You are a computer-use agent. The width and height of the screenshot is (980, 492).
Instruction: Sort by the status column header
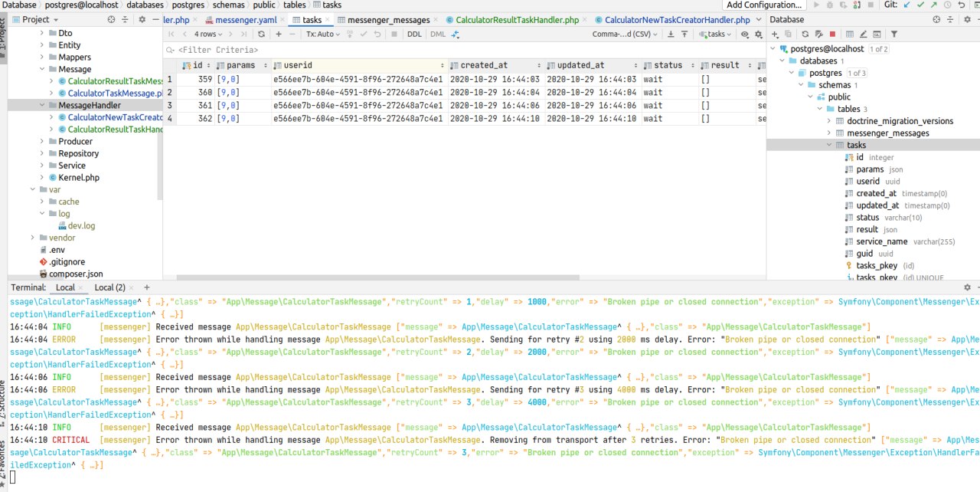669,65
